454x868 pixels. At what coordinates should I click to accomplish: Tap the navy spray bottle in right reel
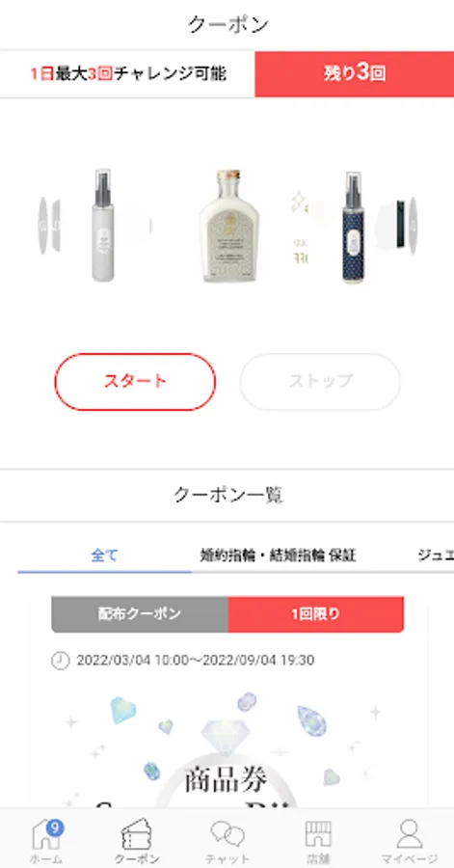click(354, 228)
